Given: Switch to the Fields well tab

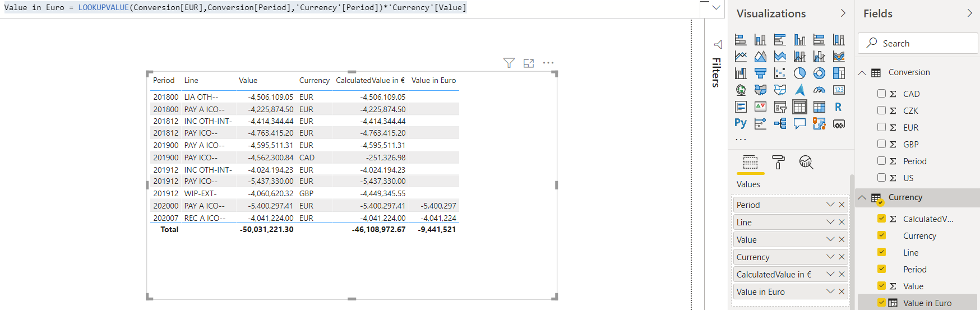Looking at the screenshot, I should (750, 163).
